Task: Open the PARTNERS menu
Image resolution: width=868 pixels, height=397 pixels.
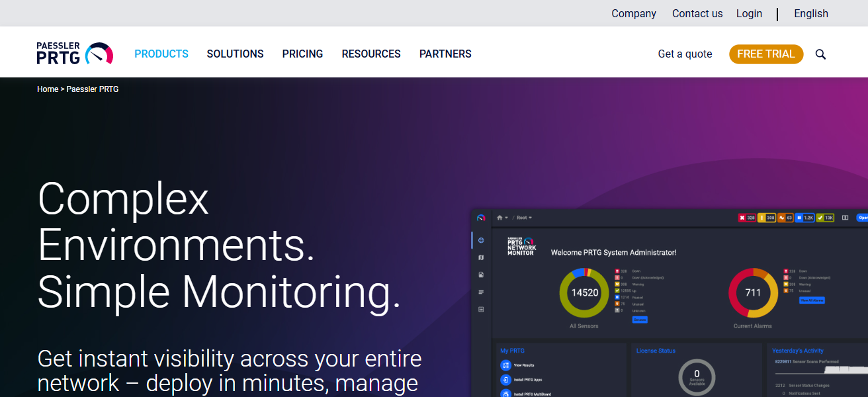Action: pos(445,54)
